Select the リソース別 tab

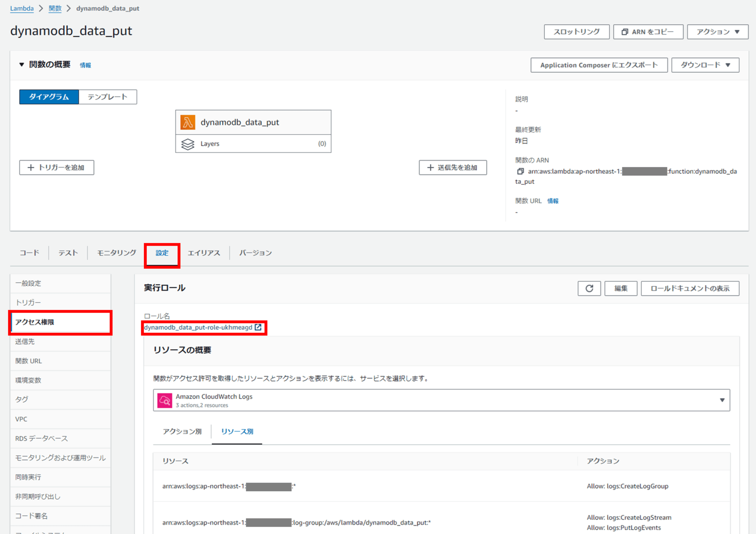(x=237, y=432)
